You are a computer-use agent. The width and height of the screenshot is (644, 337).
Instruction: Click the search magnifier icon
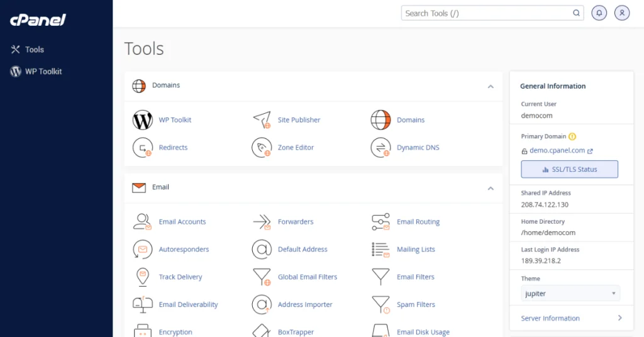tap(576, 13)
